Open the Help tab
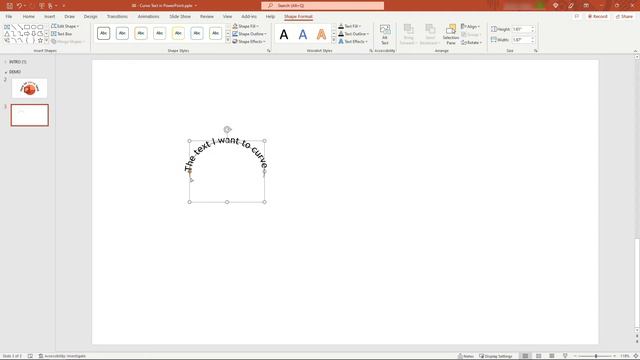 (x=270, y=16)
